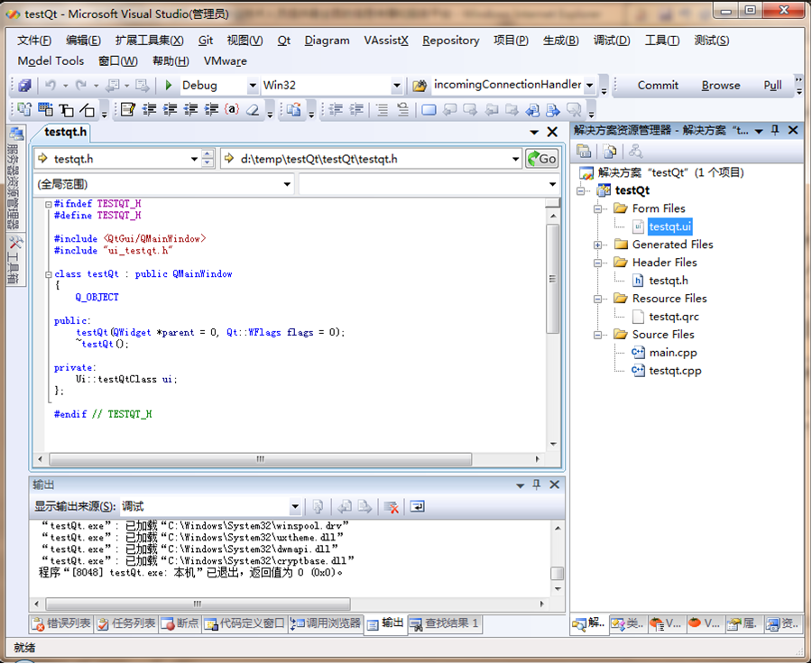This screenshot has width=812, height=664.
Task: Click the green Start Debugging arrow
Action: point(169,86)
